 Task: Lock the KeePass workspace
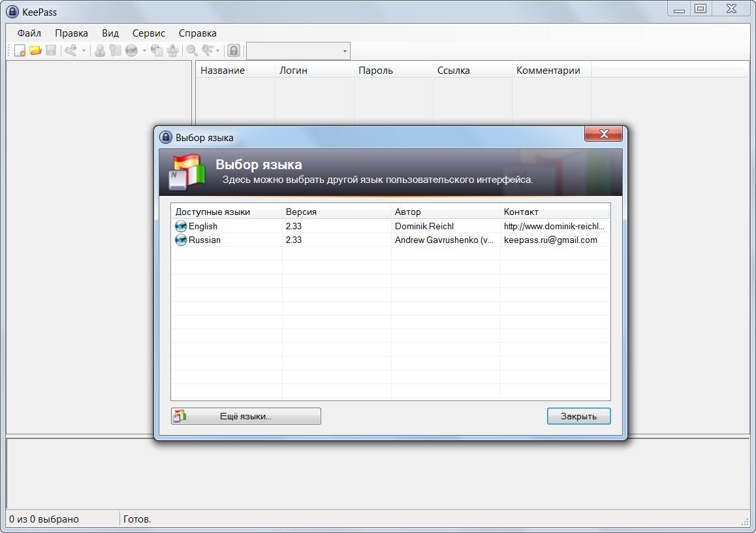pos(234,50)
